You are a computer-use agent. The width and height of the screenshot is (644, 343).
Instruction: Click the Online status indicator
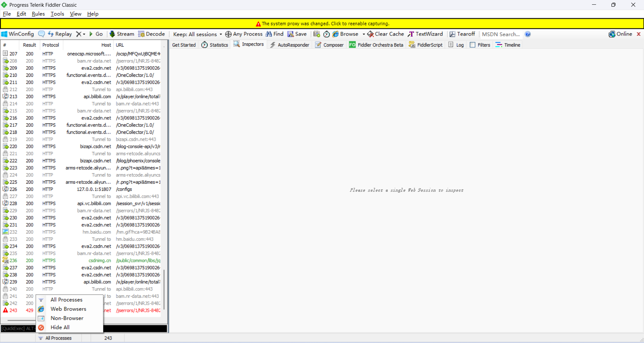[620, 34]
